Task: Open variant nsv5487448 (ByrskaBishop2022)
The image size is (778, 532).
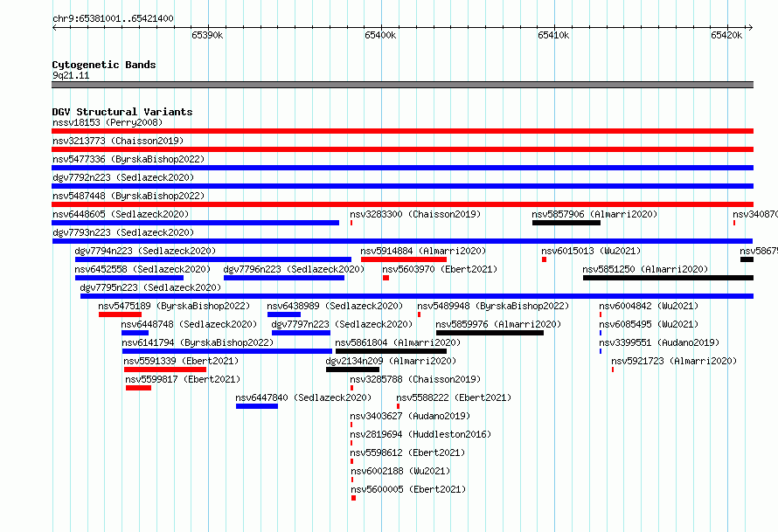Action: (x=129, y=196)
